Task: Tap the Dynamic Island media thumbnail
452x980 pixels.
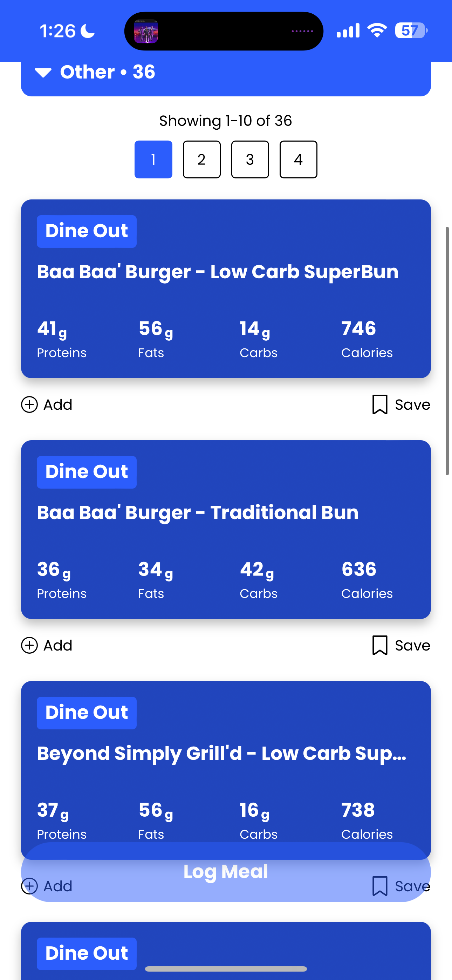Action: pyautogui.click(x=146, y=31)
